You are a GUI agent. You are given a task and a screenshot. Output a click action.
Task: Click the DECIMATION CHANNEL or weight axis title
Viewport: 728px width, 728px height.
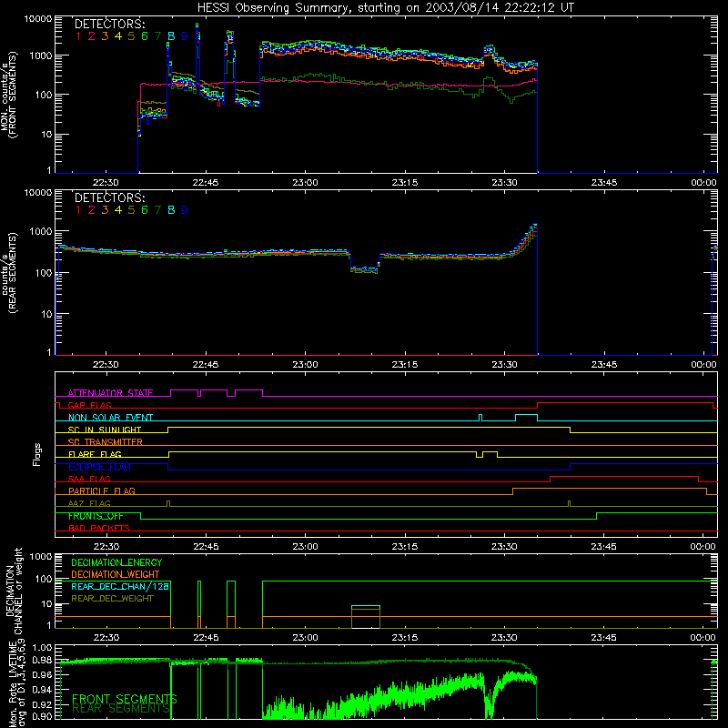point(14,591)
